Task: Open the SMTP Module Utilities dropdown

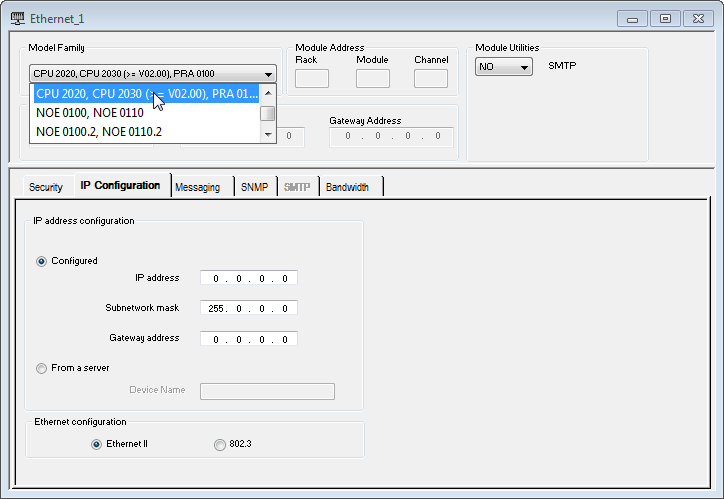Action: (x=504, y=66)
